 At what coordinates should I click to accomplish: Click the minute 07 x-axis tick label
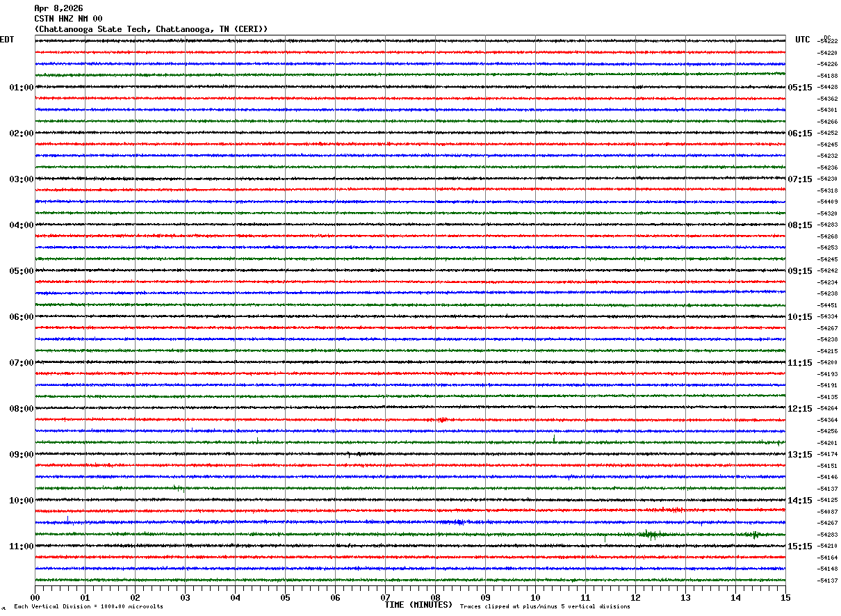point(385,597)
